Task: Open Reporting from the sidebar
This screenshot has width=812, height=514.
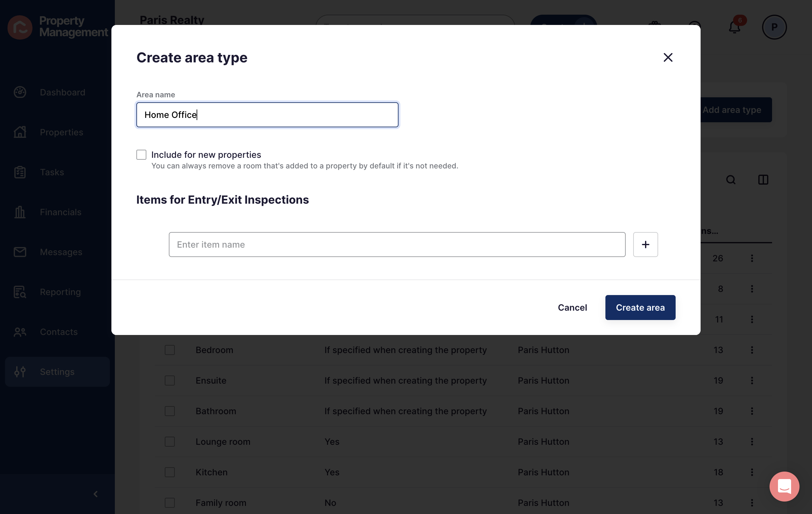Action: [x=57, y=292]
